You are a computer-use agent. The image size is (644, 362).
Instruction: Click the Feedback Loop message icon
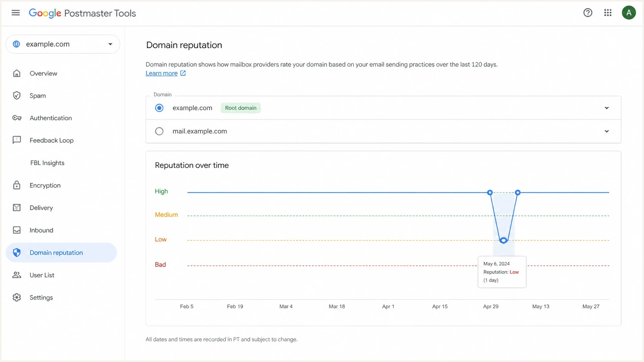pyautogui.click(x=17, y=140)
